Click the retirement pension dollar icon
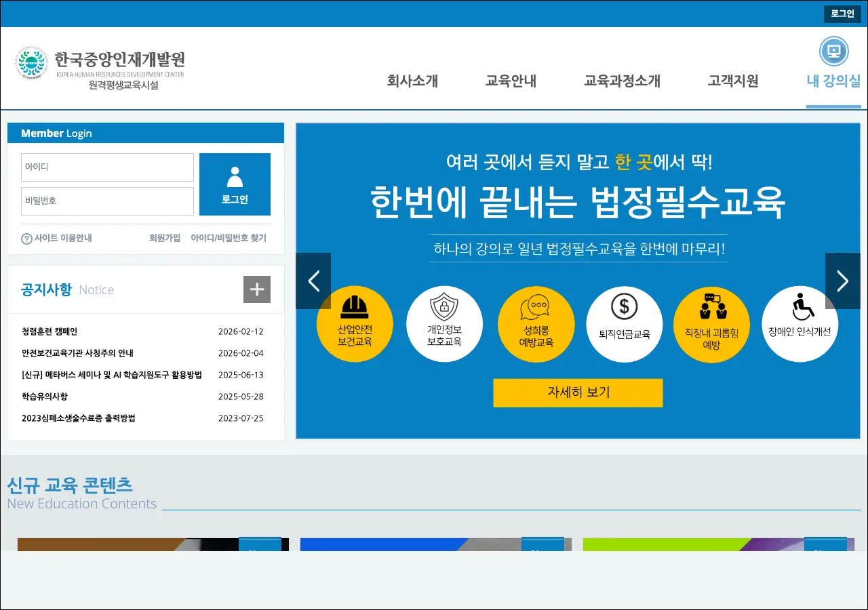This screenshot has height=610, width=868. point(624,307)
